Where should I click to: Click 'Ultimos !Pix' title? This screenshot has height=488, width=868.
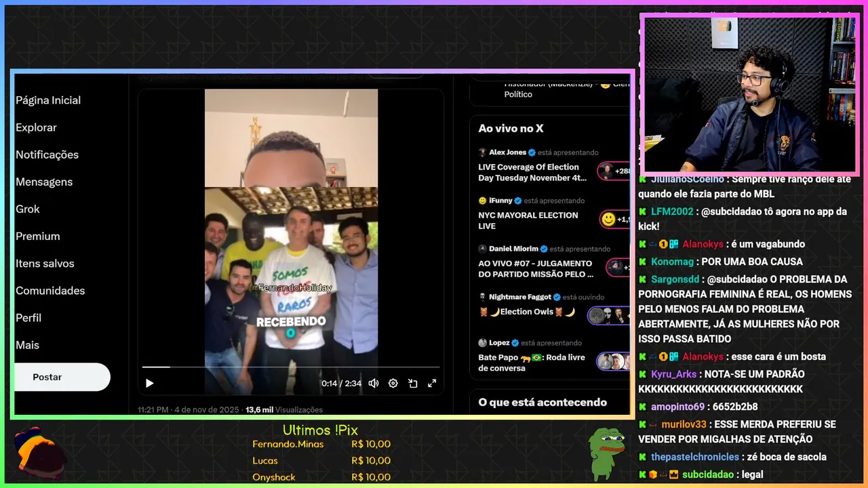pyautogui.click(x=320, y=430)
